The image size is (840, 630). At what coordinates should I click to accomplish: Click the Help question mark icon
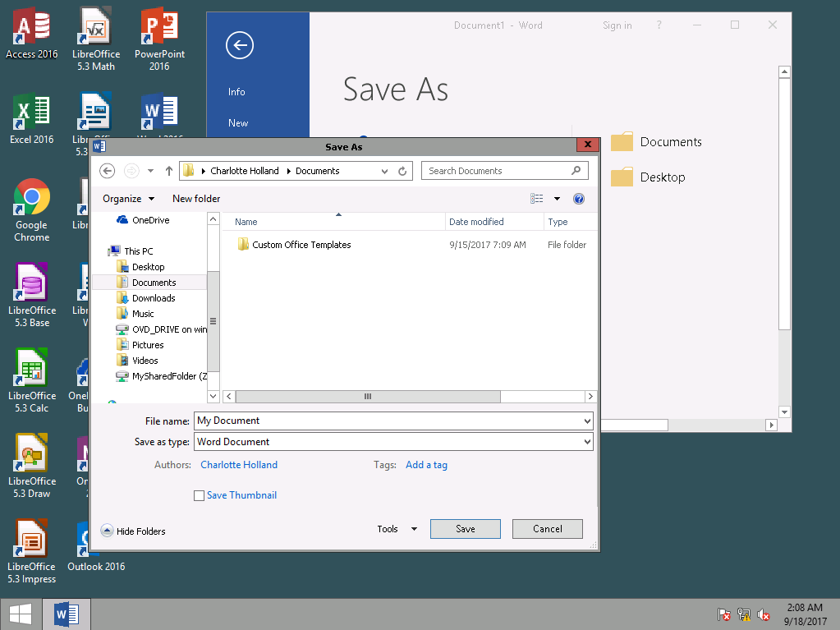(579, 198)
